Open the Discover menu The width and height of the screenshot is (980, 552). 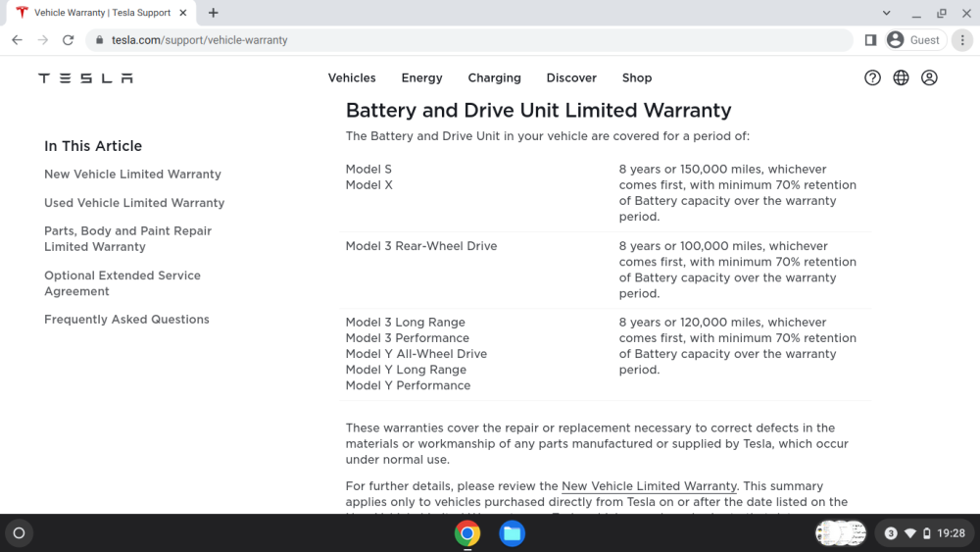coord(571,78)
